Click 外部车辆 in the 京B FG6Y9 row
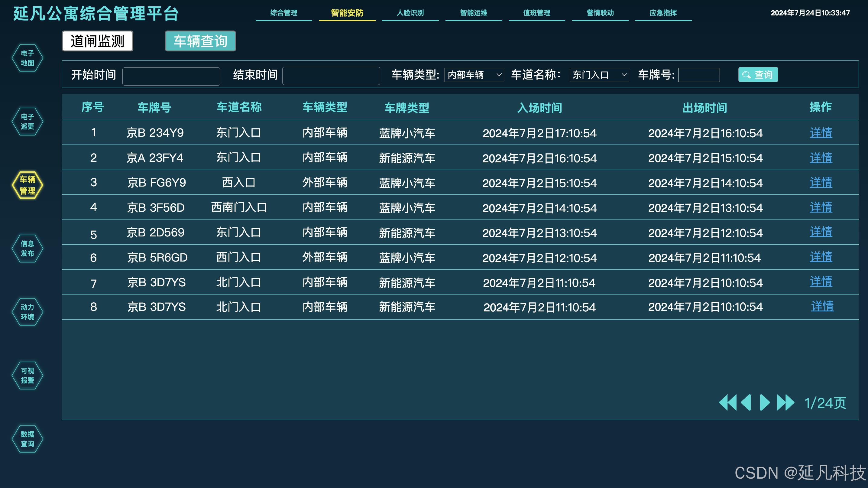The height and width of the screenshot is (488, 868). click(x=325, y=182)
